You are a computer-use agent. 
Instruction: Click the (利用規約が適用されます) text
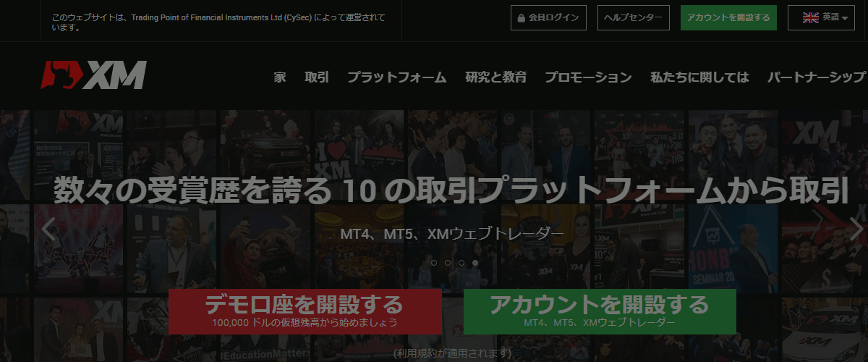coord(452,353)
